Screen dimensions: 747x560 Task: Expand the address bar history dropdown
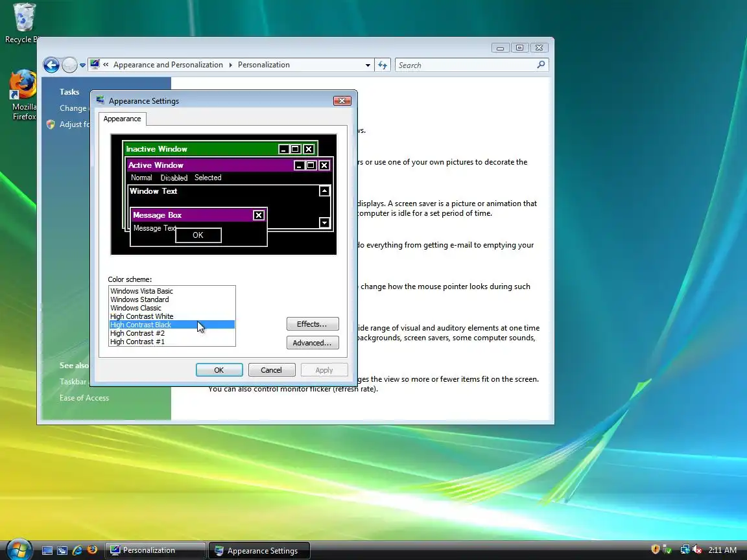(368, 65)
